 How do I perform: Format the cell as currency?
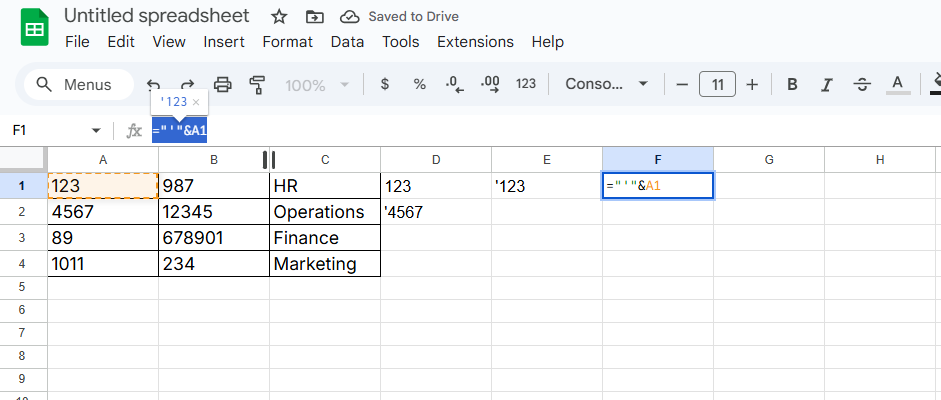click(385, 85)
